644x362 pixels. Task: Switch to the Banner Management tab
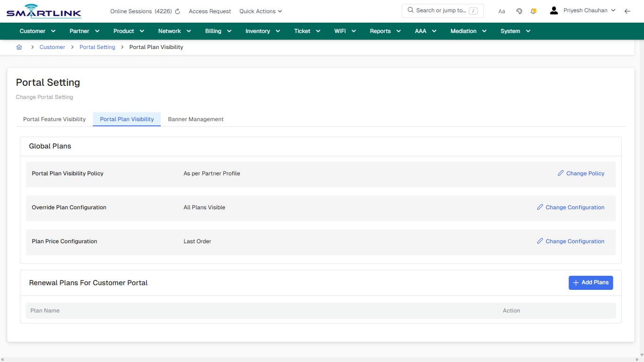[x=195, y=119]
